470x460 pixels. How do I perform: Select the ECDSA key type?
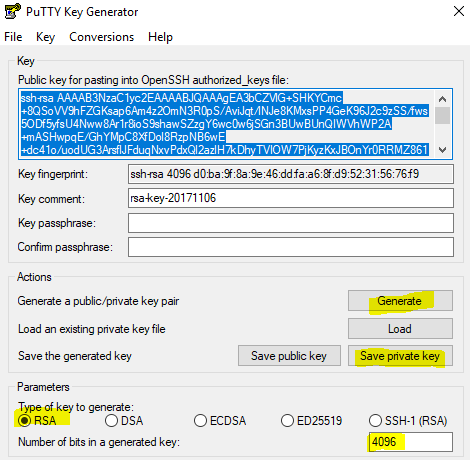(x=220, y=421)
